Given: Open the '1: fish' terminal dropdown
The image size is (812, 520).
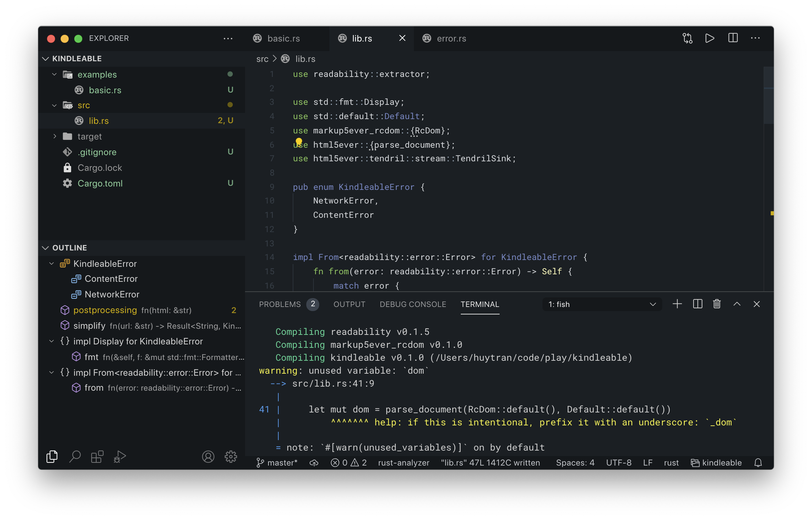Looking at the screenshot, I should click(x=602, y=304).
